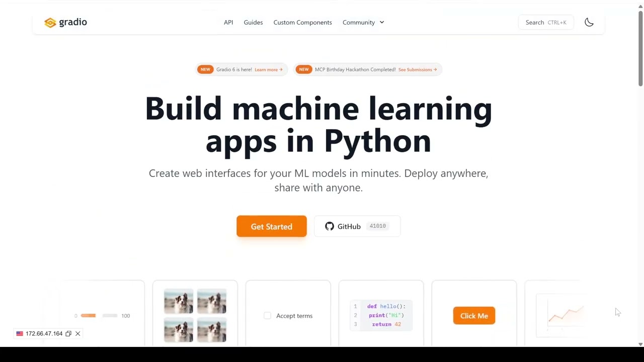Viewport: 644px width, 362px height.
Task: Check the Accept terms checkbox
Action: [x=267, y=316]
